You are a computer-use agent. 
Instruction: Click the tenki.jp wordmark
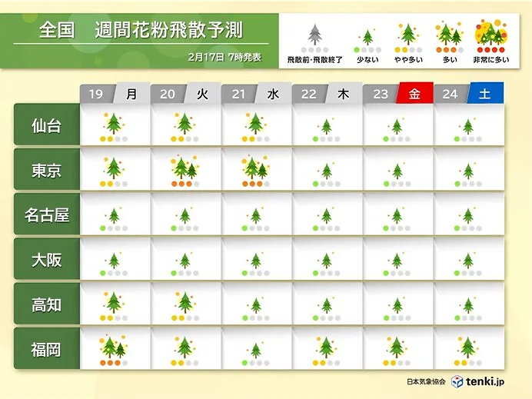coord(485,381)
